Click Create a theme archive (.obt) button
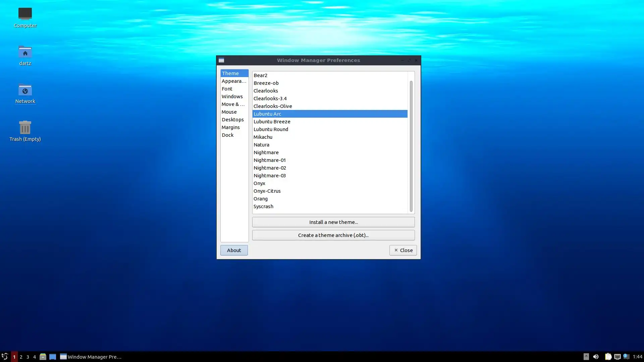Screen dimensions: 644x362 [x=333, y=235]
